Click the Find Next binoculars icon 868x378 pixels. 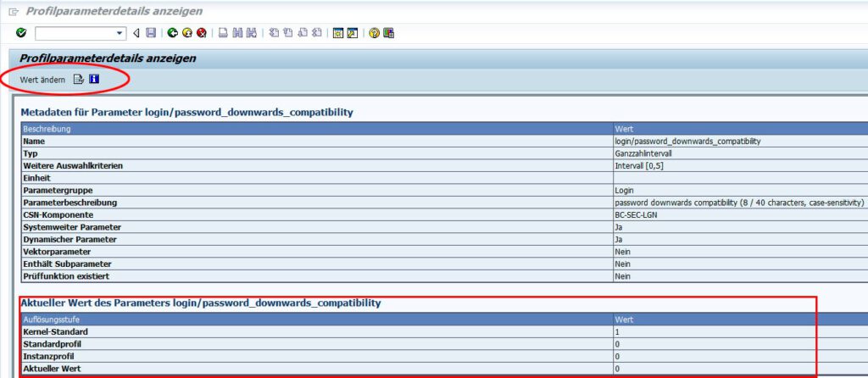coord(252,33)
